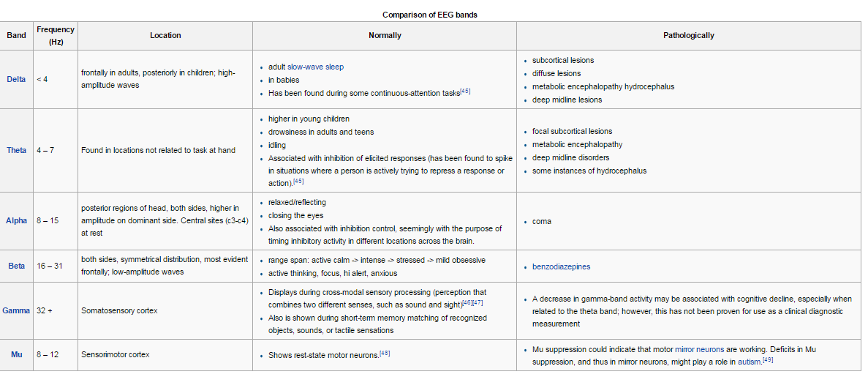Open the Beta band link
This screenshot has width=868, height=377.
pos(16,266)
